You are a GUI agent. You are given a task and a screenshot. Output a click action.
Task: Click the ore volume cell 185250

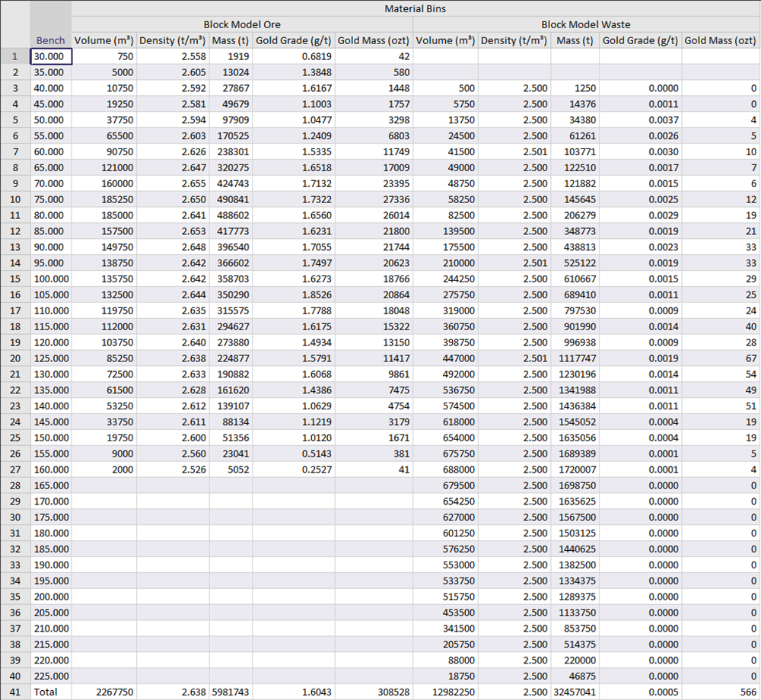coord(103,199)
